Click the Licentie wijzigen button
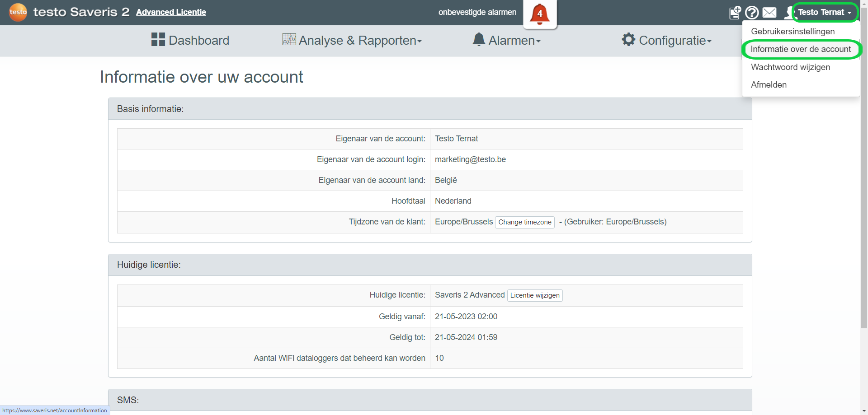The image size is (868, 415). (535, 295)
